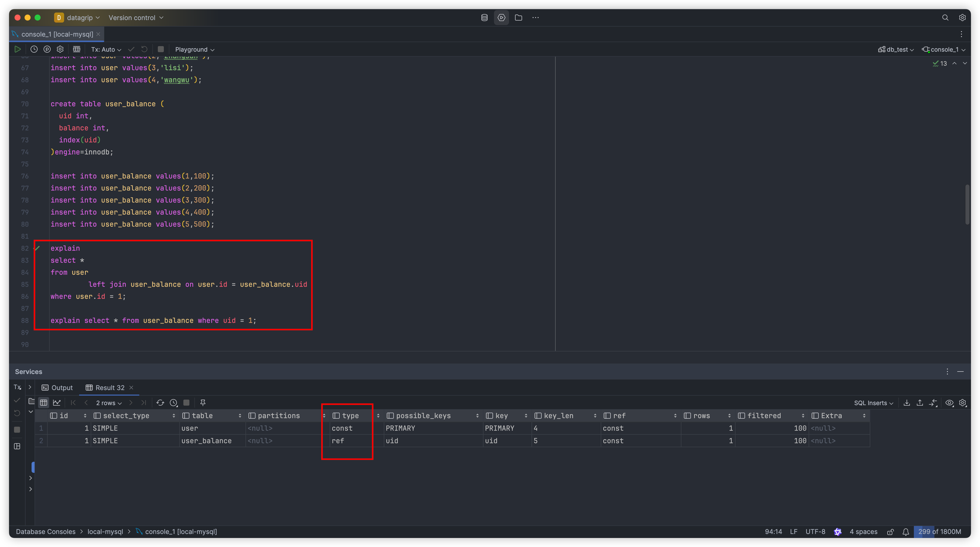Open Services tool window icon in title bar
Viewport: 980px width, 547px height.
[502, 18]
